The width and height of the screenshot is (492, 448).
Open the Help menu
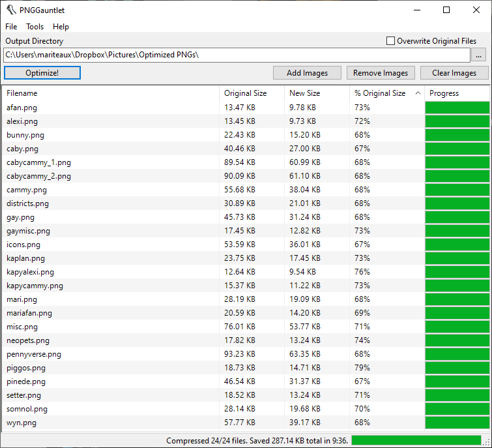[61, 27]
